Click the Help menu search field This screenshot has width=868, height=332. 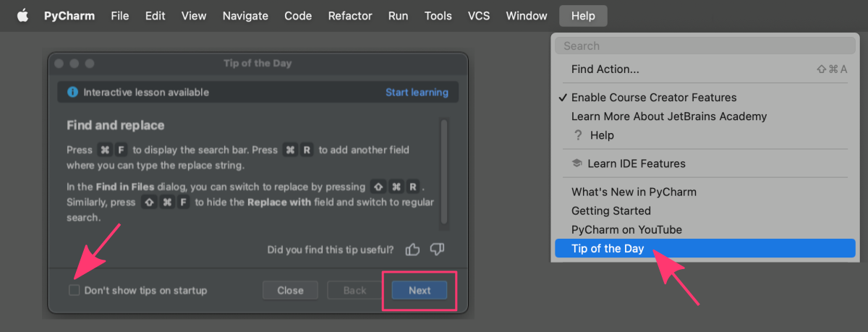pyautogui.click(x=705, y=46)
